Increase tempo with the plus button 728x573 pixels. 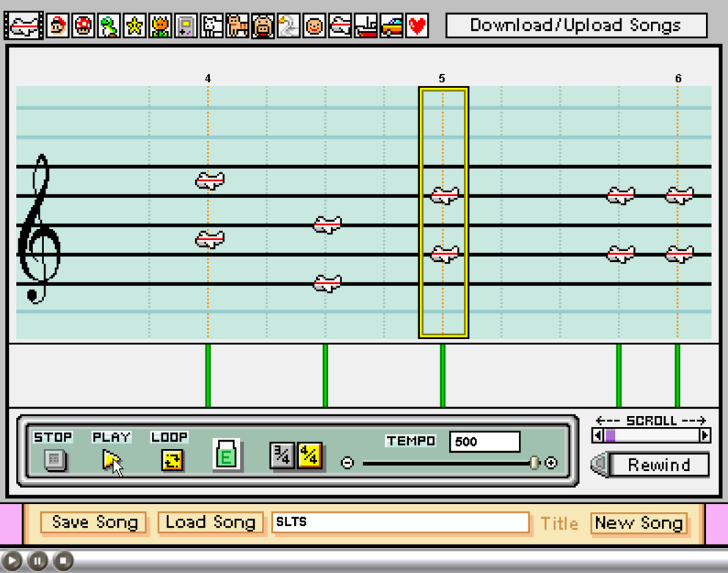550,462
